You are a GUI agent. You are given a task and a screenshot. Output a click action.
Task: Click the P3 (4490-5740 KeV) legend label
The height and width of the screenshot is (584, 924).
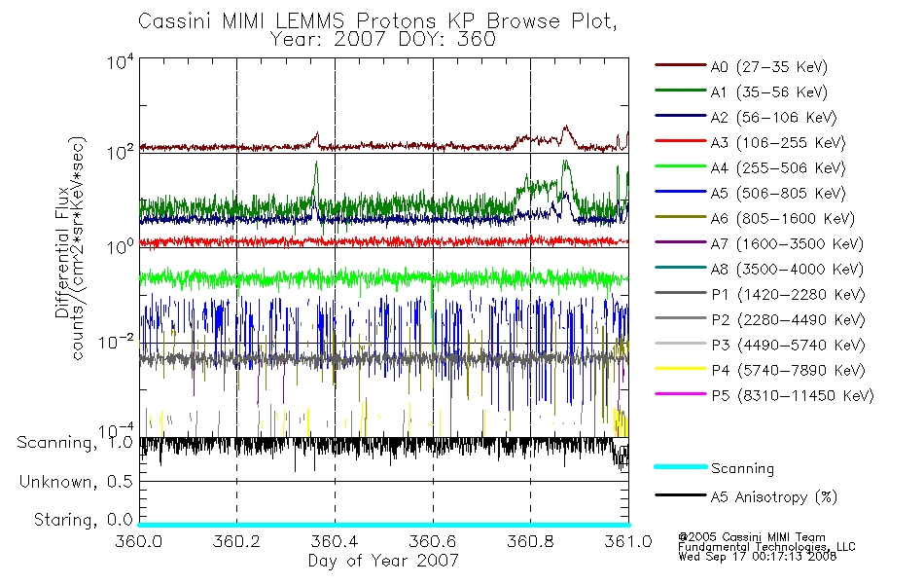tap(788, 346)
